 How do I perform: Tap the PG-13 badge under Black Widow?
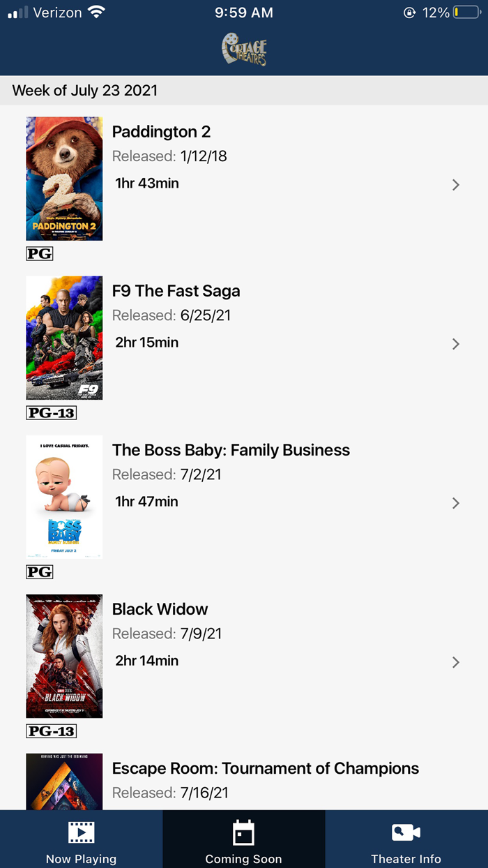51,731
